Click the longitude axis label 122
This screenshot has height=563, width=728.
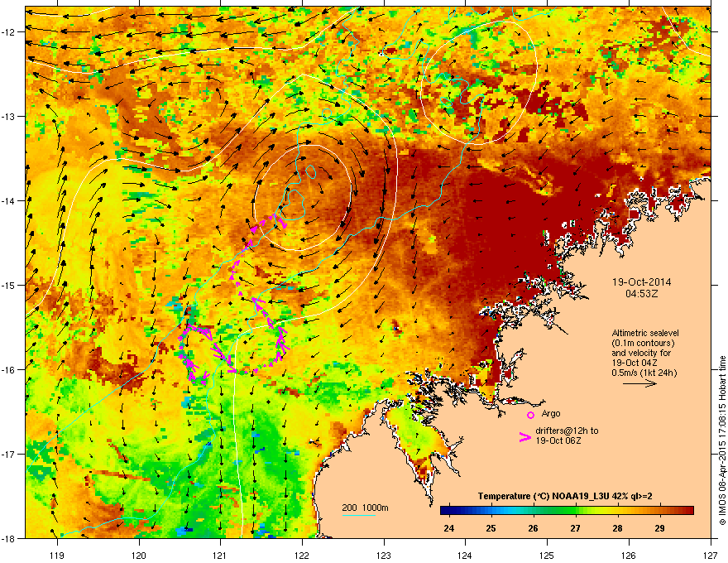[302, 555]
